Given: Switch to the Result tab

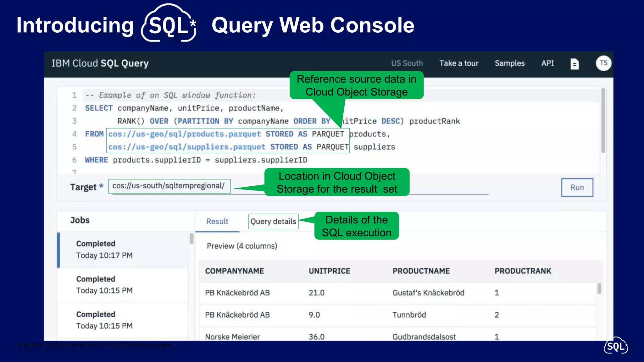Looking at the screenshot, I should point(217,222).
